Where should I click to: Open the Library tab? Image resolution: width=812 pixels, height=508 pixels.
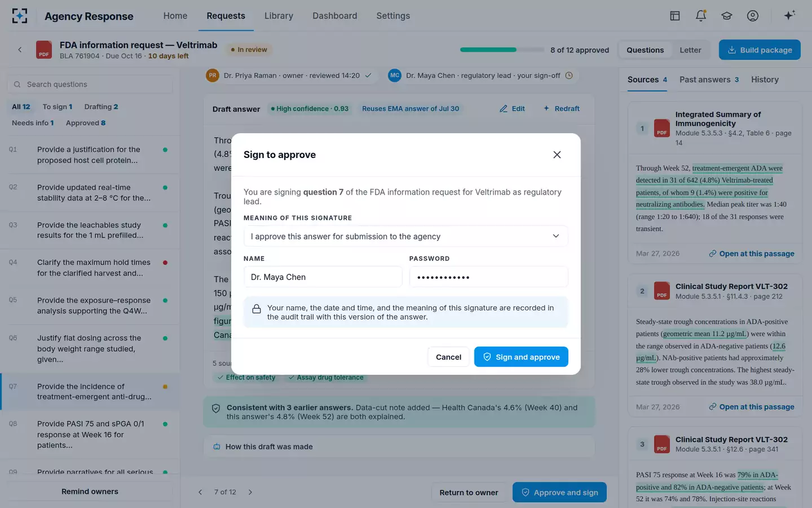279,16
